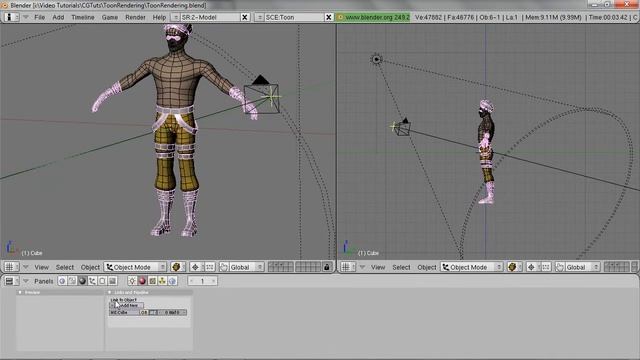Open left viewport draw type shading selector

(x=178, y=267)
